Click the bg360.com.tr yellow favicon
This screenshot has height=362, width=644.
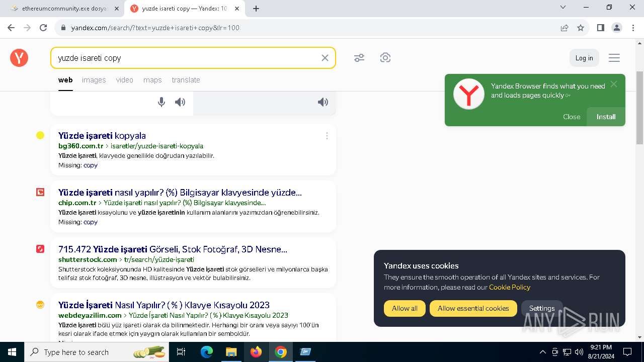40,135
